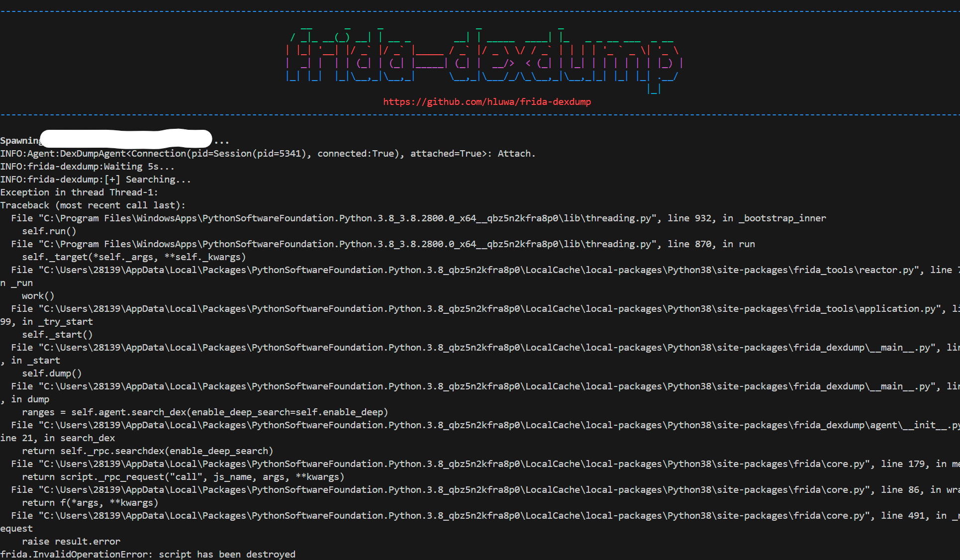960x560 pixels.
Task: Click the "work()" code line
Action: [38, 296]
